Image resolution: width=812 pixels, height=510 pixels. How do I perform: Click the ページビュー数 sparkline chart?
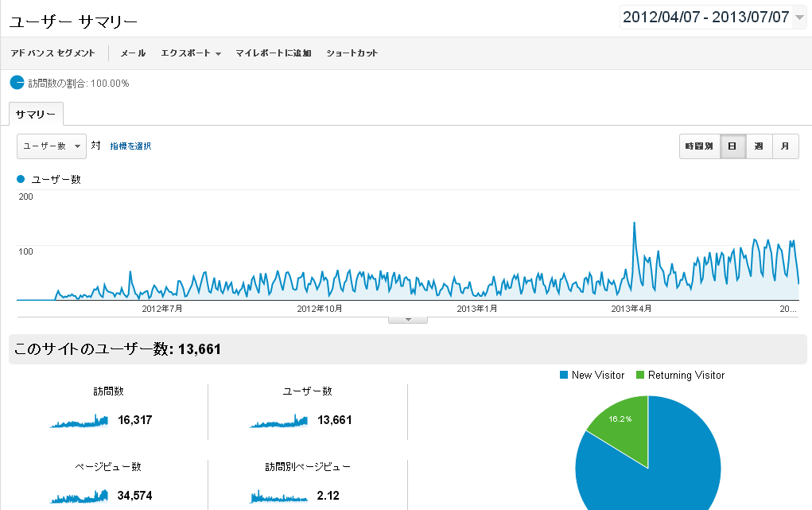80,496
